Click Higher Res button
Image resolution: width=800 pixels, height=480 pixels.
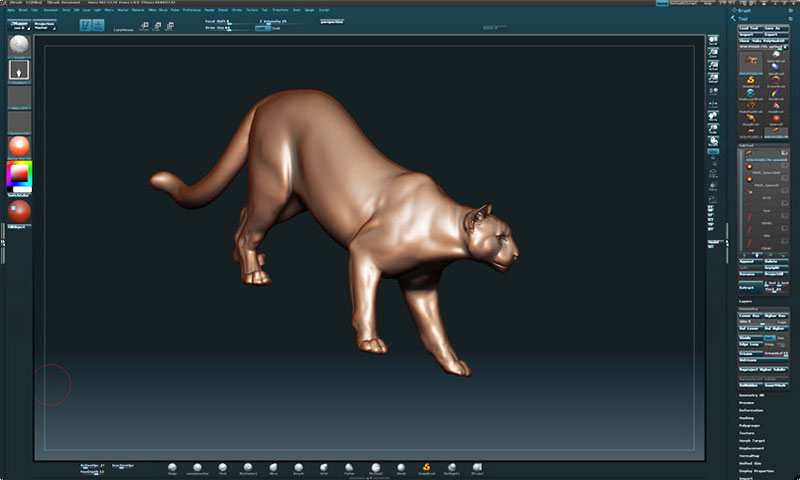(776, 316)
